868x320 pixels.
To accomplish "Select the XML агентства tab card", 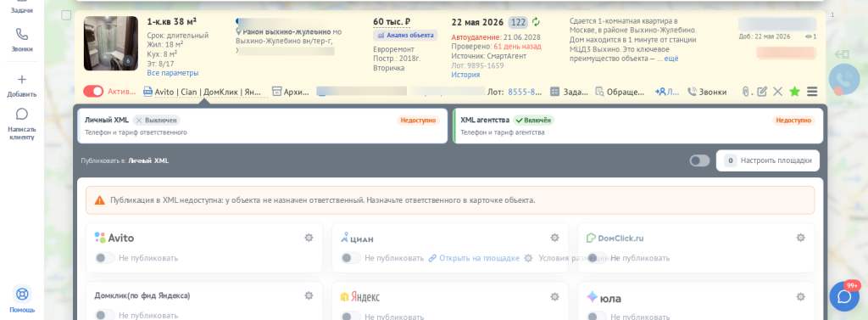I will (637, 126).
